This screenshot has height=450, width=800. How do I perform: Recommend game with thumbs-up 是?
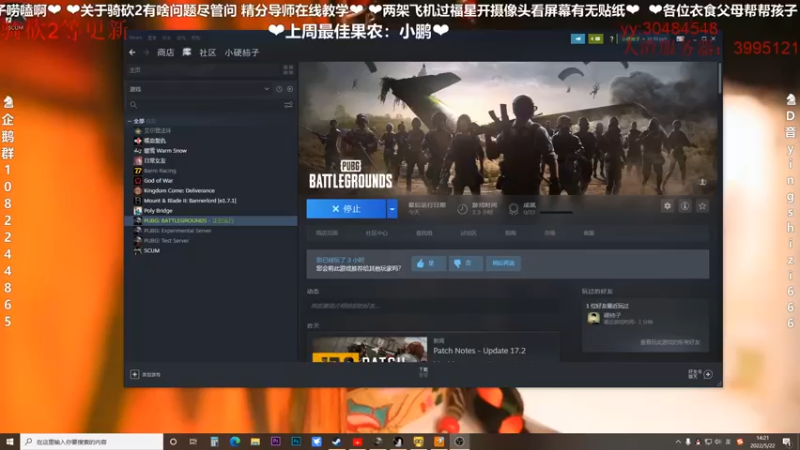click(428, 263)
